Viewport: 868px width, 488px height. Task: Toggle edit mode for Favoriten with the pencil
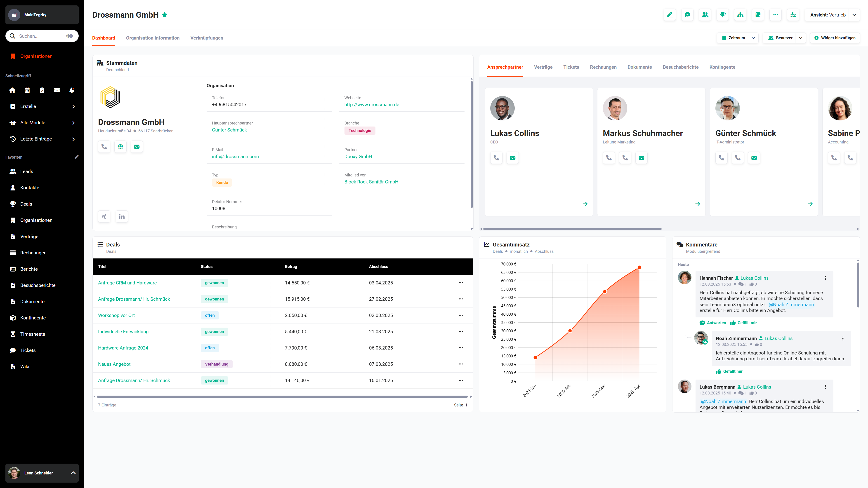77,157
